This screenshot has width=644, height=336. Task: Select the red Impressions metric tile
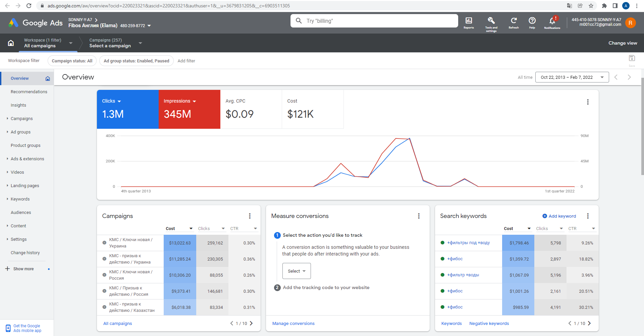pyautogui.click(x=190, y=109)
